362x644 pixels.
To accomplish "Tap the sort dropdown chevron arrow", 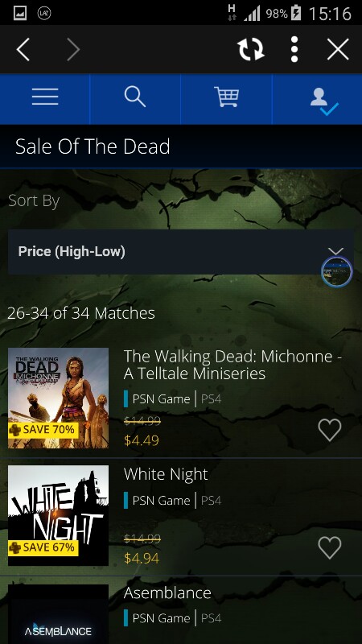I will click(x=335, y=251).
